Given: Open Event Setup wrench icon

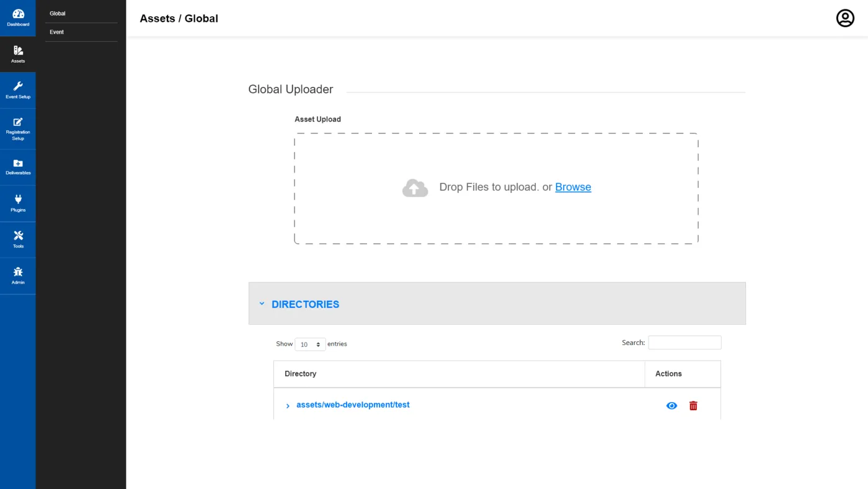Looking at the screenshot, I should pos(18,86).
